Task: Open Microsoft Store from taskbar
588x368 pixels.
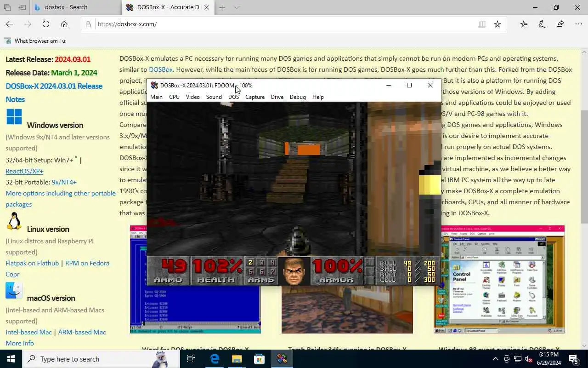Action: tap(259, 359)
